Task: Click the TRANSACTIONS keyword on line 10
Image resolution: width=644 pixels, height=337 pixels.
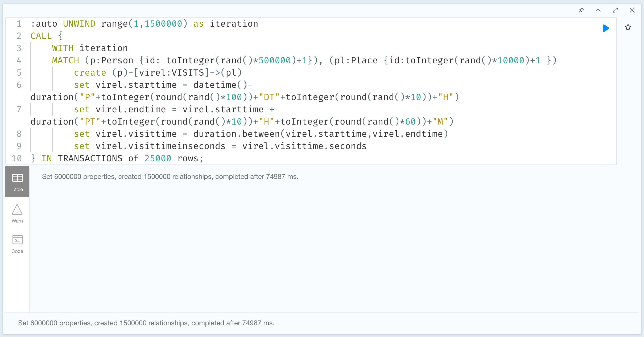Action: [x=90, y=158]
